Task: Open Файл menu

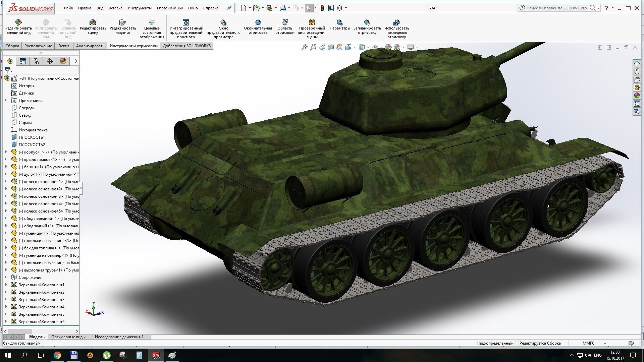Action: click(x=68, y=8)
